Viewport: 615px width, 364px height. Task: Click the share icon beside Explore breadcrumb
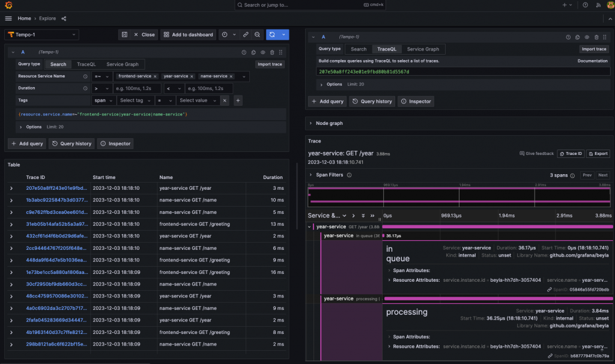64,19
